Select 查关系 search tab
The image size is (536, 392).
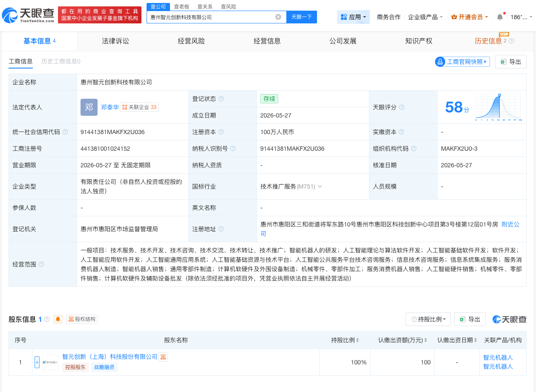[205, 7]
